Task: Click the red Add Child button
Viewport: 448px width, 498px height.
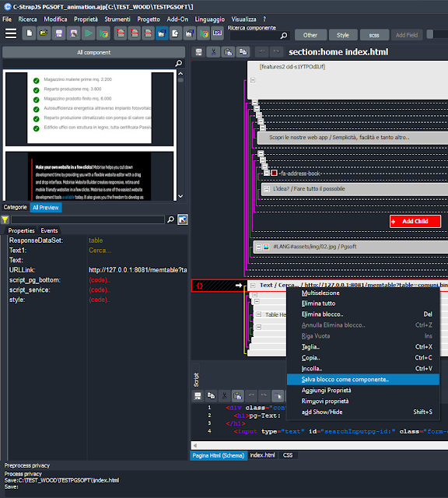Action: point(415,221)
